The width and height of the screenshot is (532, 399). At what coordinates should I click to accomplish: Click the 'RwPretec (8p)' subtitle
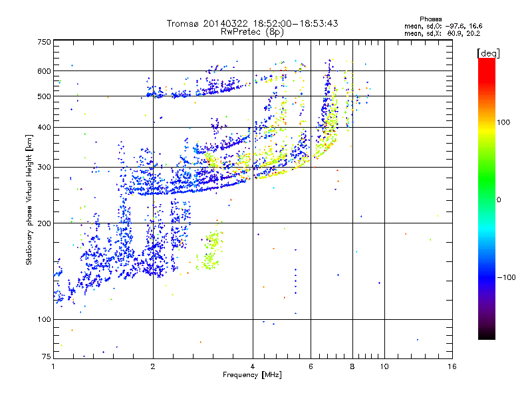coord(252,32)
